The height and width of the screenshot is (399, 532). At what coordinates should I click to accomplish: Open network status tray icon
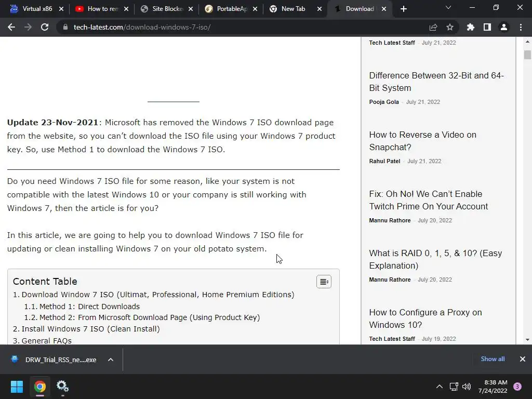point(454,387)
